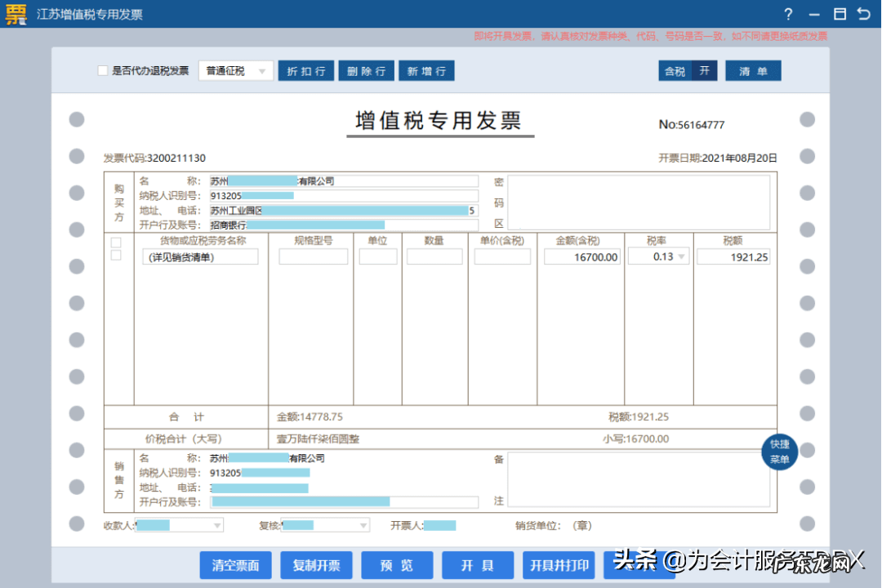Add a line using 新增行

(426, 70)
